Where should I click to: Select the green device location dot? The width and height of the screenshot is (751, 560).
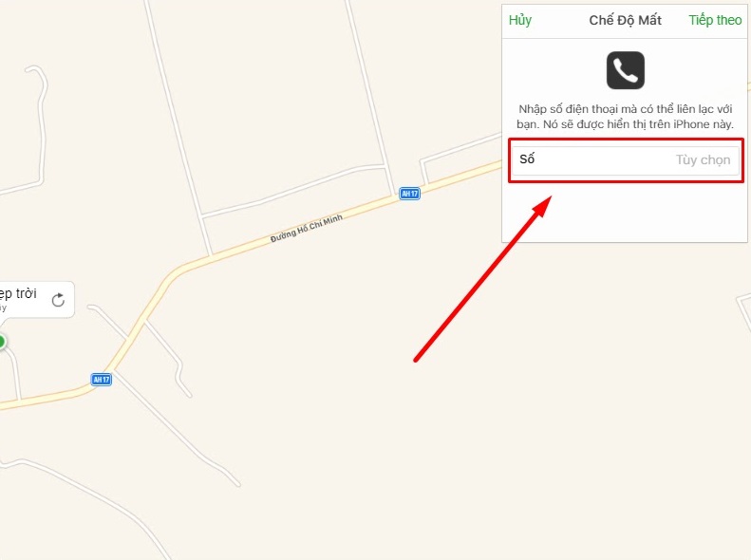[2, 342]
